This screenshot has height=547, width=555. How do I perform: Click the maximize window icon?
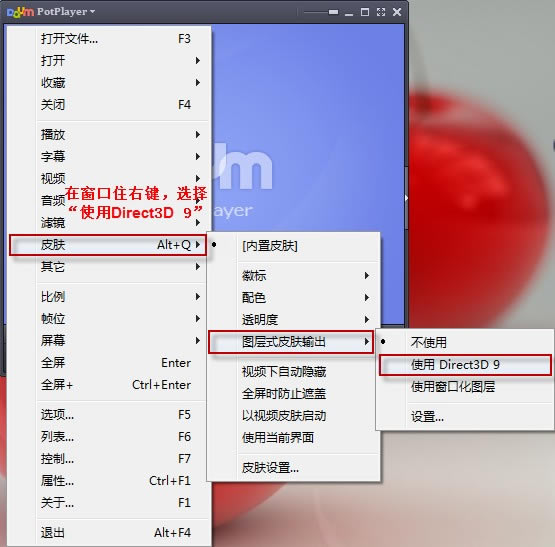pos(365,12)
